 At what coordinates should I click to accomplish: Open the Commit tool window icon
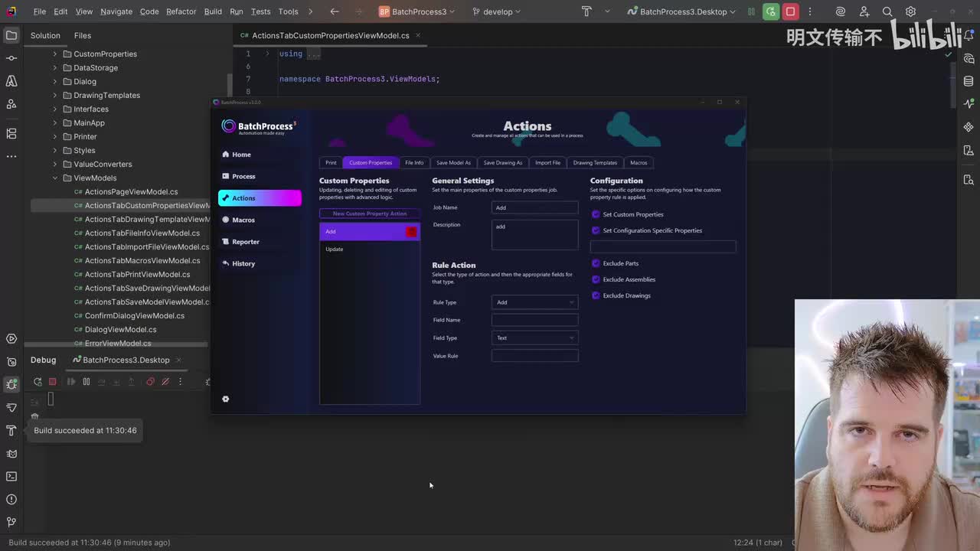[x=11, y=58]
